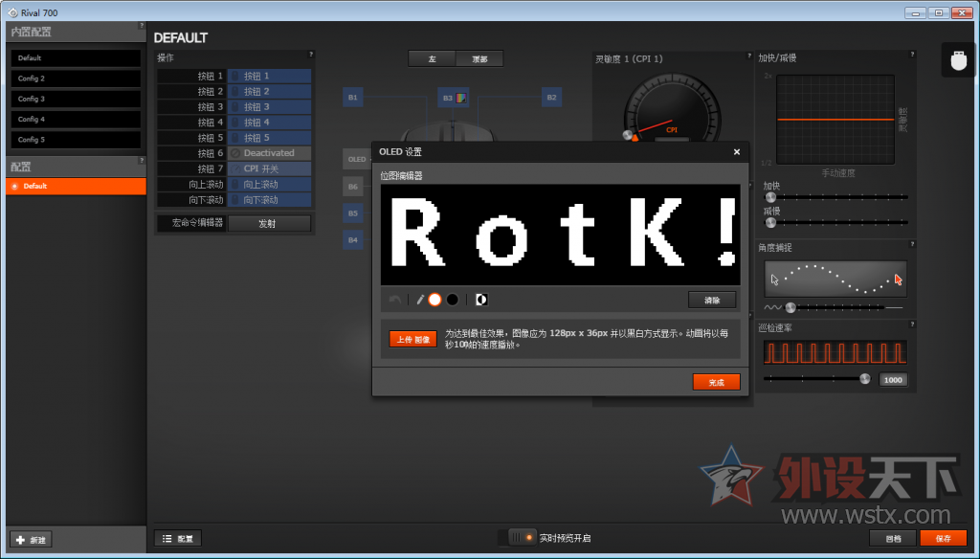
Task: Click the white mouse icon in top-right corner
Action: 958,59
